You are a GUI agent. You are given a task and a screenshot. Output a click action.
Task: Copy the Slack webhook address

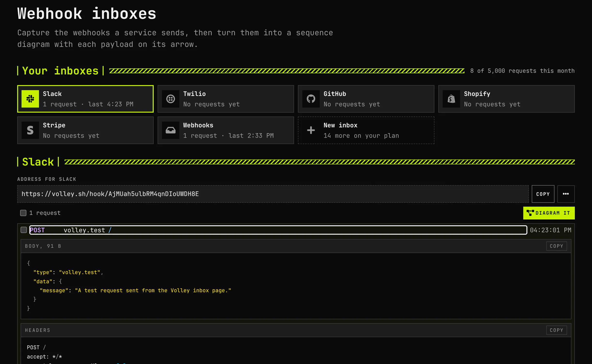(543, 194)
